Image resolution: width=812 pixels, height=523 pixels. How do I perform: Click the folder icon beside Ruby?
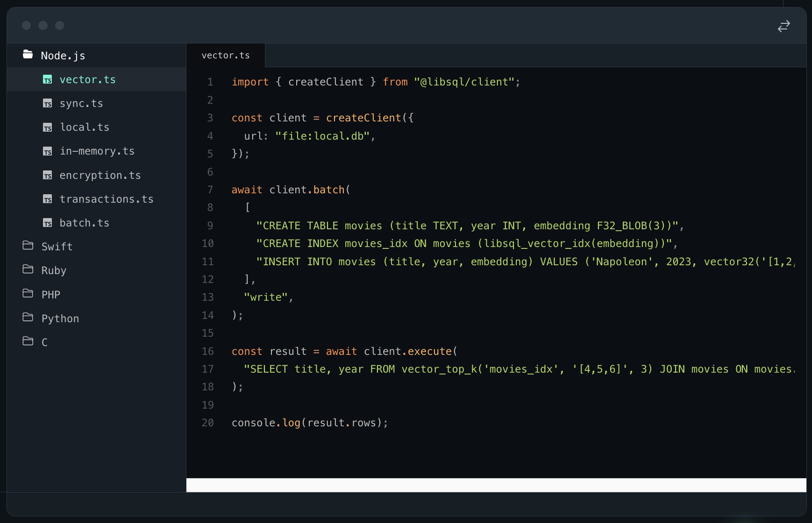[x=28, y=269]
